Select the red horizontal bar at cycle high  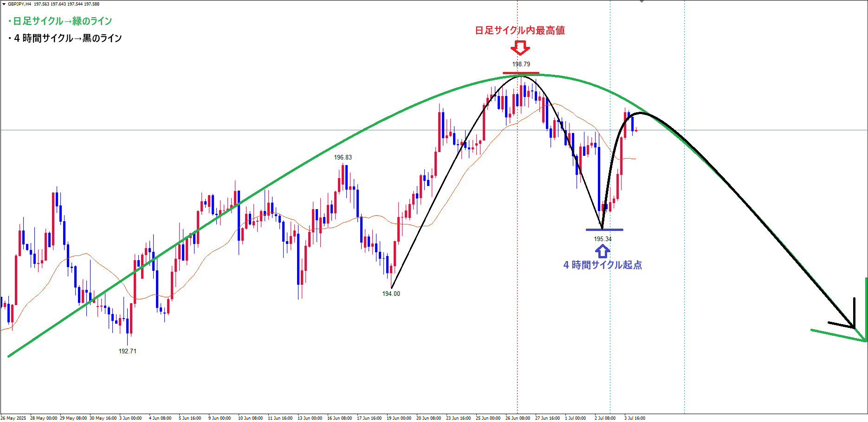click(521, 73)
